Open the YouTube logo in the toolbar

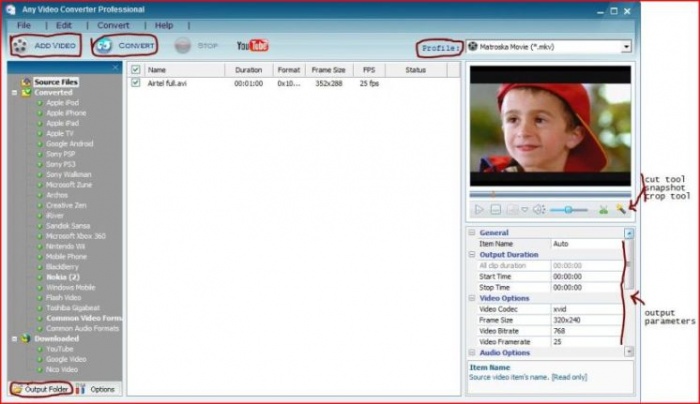tap(252, 46)
